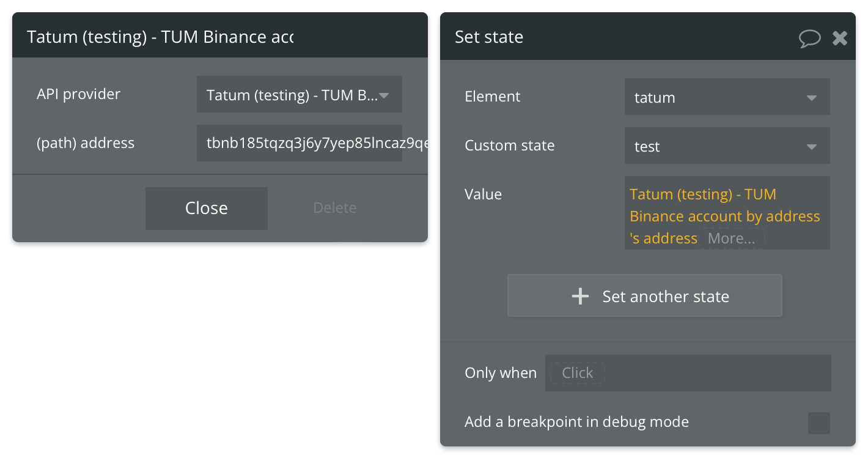Click the Add a breakpoint in debug mode label
Screen dimensions: 868x466
pos(576,421)
